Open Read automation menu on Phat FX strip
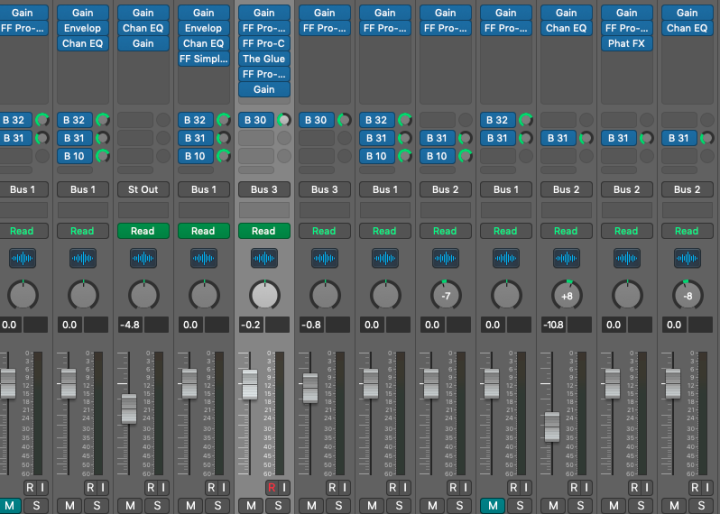The width and height of the screenshot is (720, 514). point(627,231)
